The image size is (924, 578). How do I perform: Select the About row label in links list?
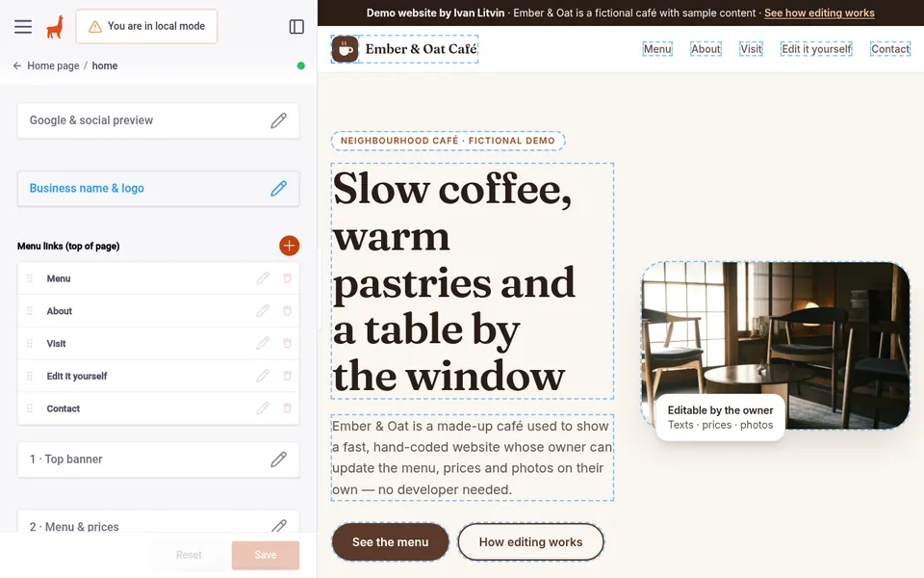(x=59, y=311)
